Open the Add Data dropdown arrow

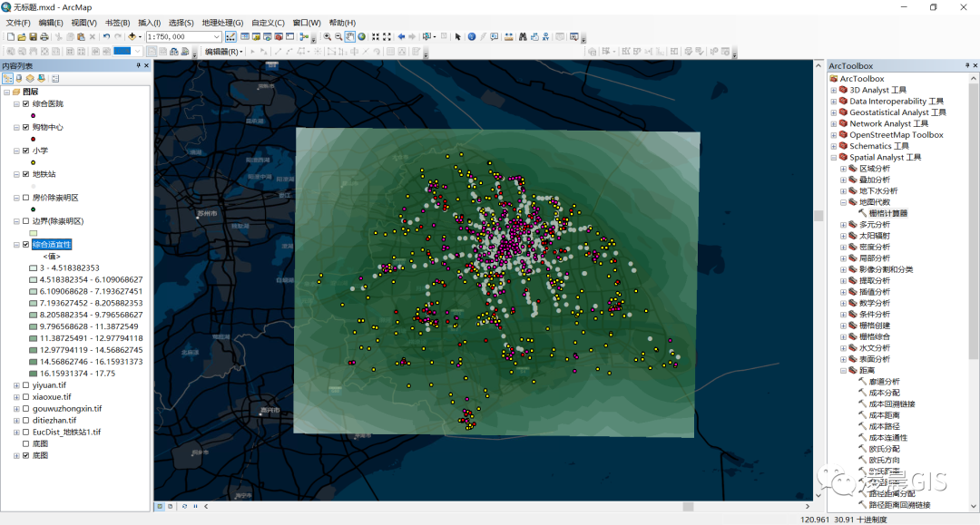(x=140, y=37)
